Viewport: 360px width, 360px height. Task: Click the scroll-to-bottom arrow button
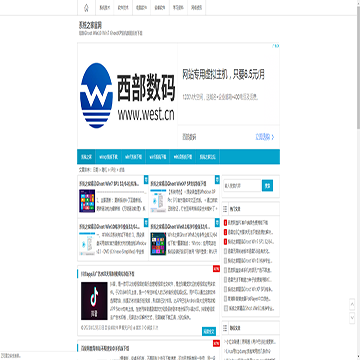point(352,318)
